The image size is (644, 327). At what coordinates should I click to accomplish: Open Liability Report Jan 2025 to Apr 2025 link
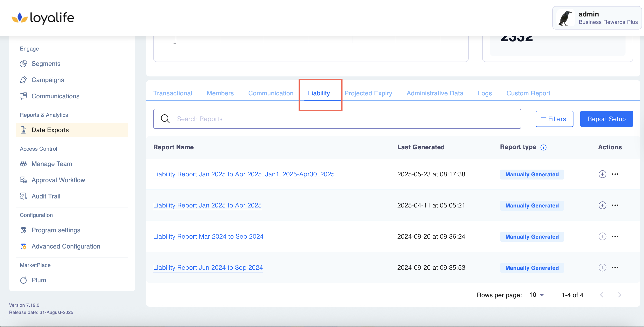click(x=207, y=205)
